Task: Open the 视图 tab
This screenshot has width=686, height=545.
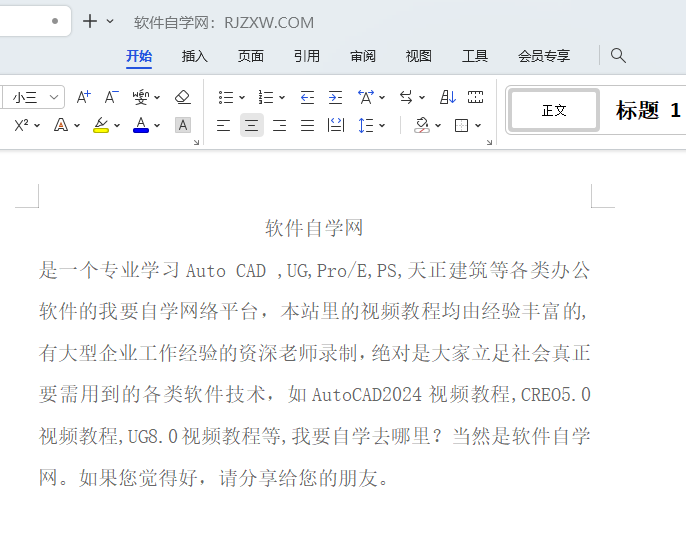Action: click(419, 56)
